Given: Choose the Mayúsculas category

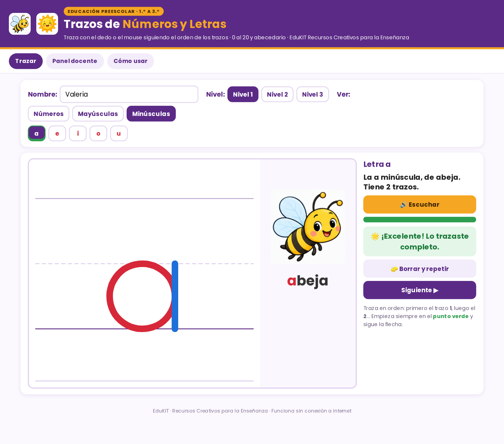Looking at the screenshot, I should [98, 114].
